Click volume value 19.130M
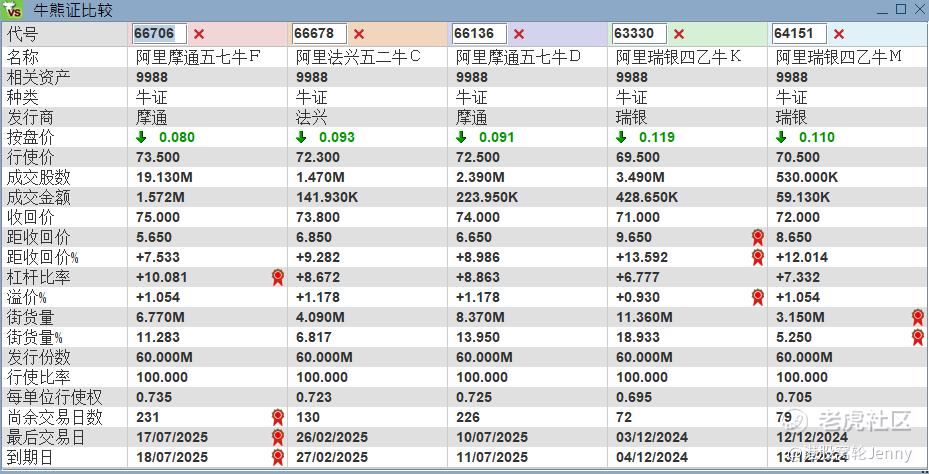This screenshot has width=929, height=474. coord(164,178)
